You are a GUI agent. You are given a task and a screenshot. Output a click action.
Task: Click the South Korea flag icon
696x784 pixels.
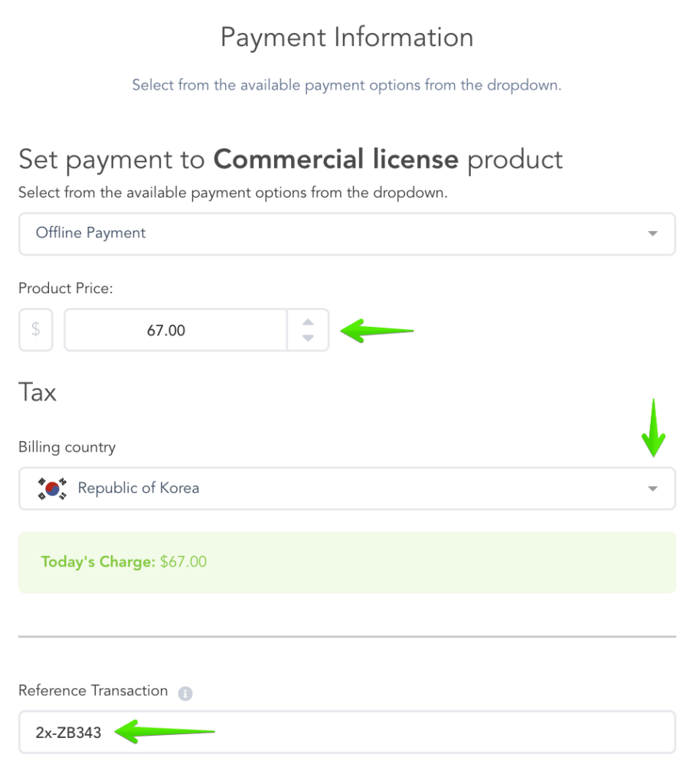(51, 488)
